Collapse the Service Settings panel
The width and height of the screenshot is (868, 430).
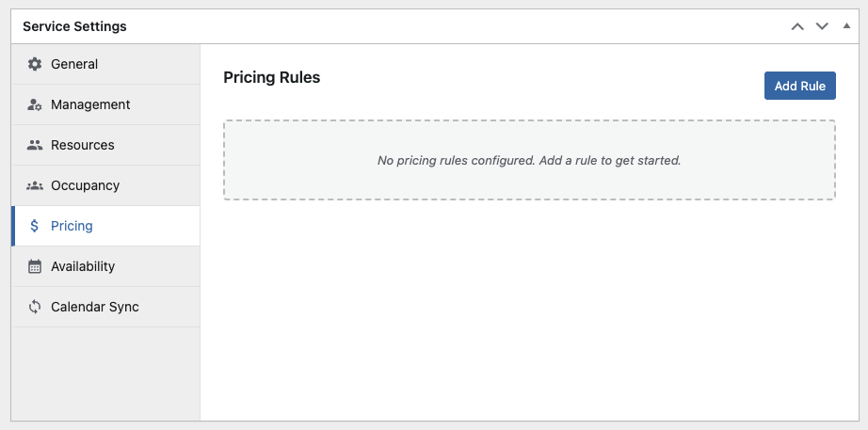click(x=845, y=26)
